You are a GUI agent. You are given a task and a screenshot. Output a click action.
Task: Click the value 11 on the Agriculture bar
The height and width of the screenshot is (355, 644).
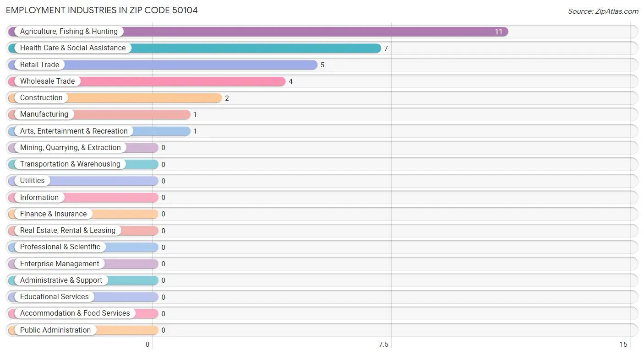[x=498, y=32]
